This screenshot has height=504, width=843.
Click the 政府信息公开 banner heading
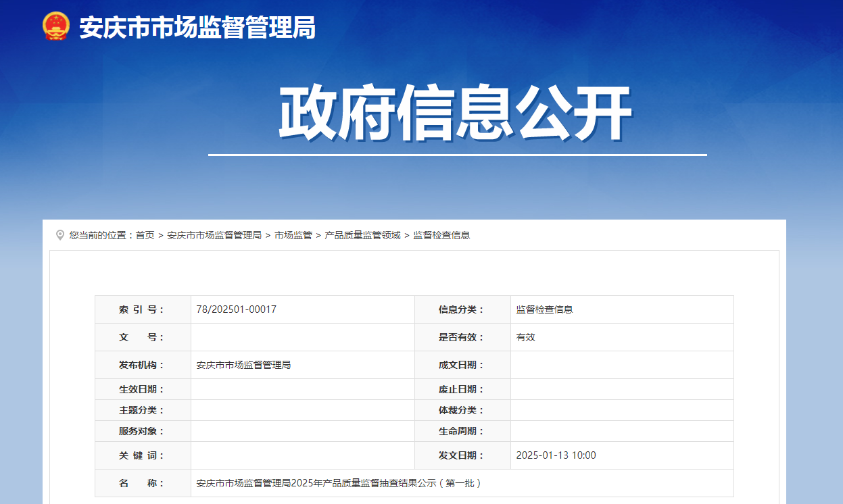456,114
